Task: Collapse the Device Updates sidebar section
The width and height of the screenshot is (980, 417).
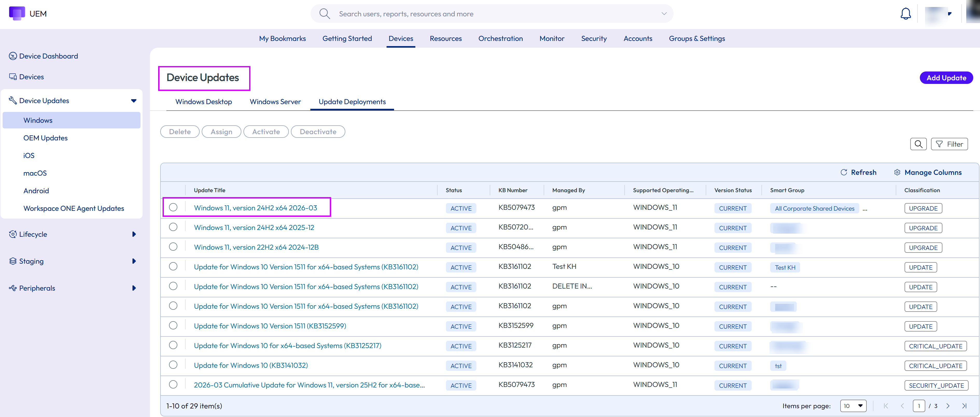Action: pyautogui.click(x=134, y=101)
